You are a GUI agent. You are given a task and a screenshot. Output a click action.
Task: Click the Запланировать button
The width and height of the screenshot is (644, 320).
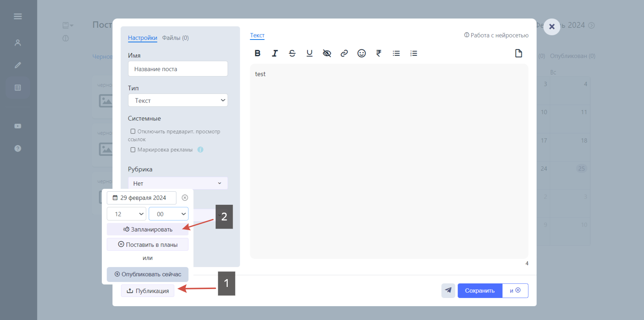(x=148, y=229)
